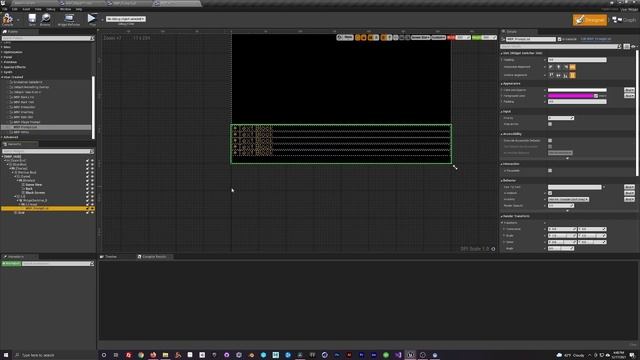Toggle visibility eye for Black Screen row
The image size is (640, 360).
click(x=92, y=193)
